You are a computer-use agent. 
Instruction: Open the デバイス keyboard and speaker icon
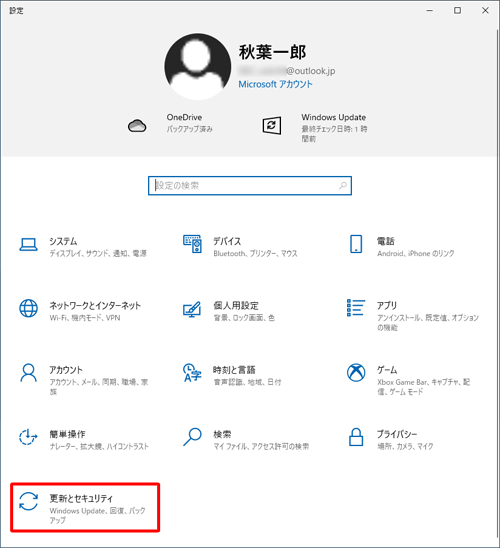click(x=192, y=244)
